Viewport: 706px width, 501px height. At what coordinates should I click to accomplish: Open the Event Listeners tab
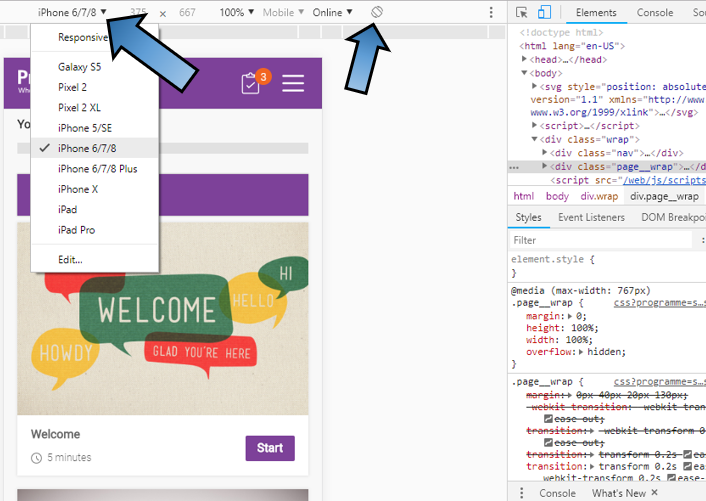tap(591, 218)
